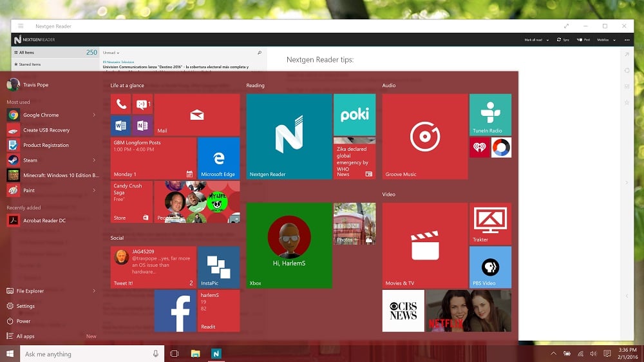Click Sync button in Nextgen Reader

pos(563,40)
